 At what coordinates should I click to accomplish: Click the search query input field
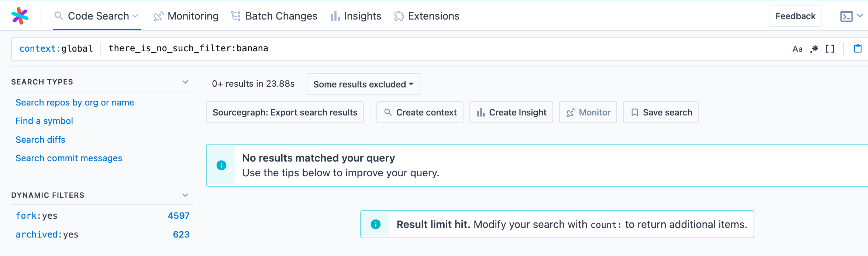click(x=443, y=49)
